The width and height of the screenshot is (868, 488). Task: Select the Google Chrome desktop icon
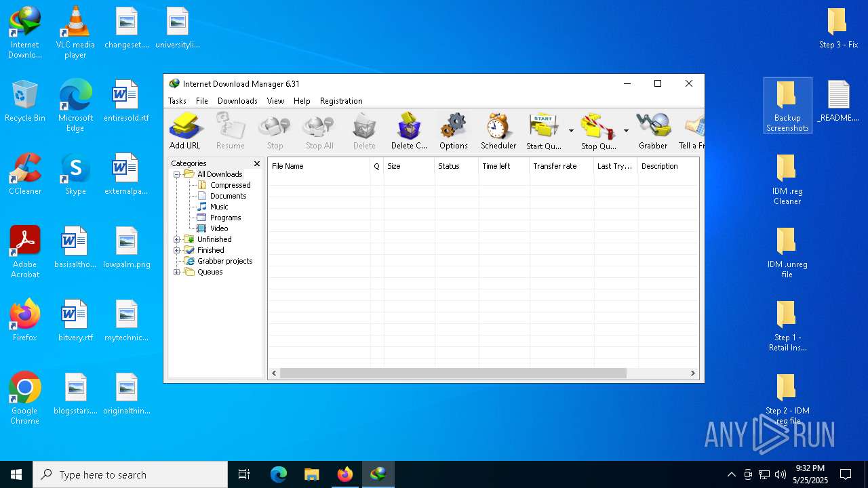25,399
